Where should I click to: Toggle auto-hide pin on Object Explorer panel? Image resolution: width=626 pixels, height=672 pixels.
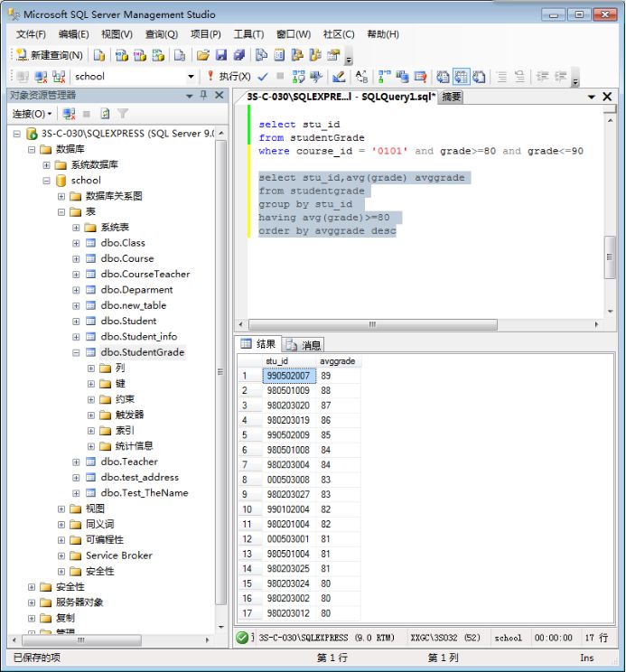204,95
